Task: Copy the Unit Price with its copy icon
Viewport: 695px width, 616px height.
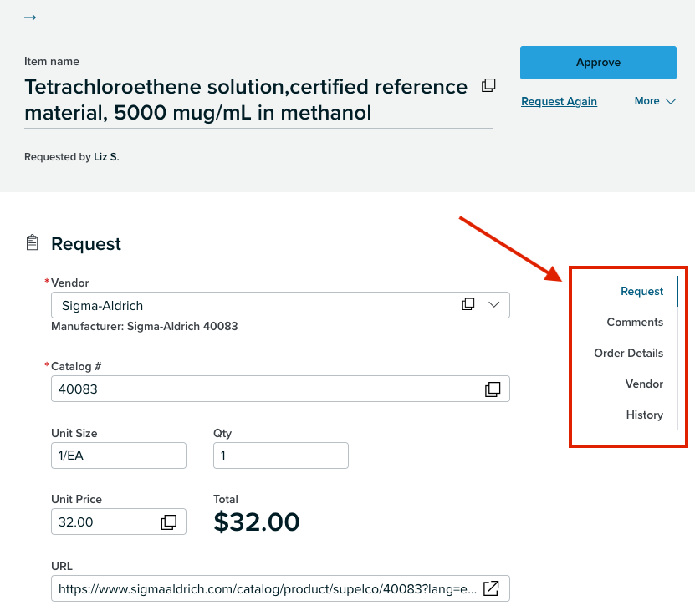Action: click(x=168, y=522)
